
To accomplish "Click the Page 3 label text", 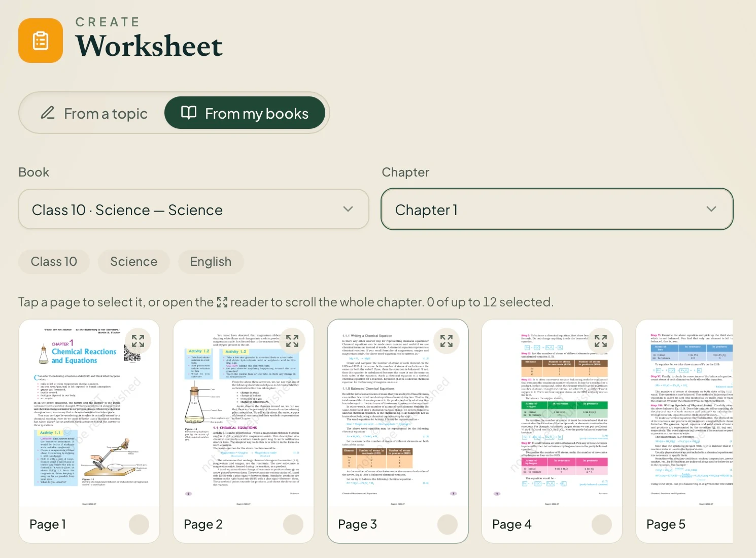I will coord(357,525).
